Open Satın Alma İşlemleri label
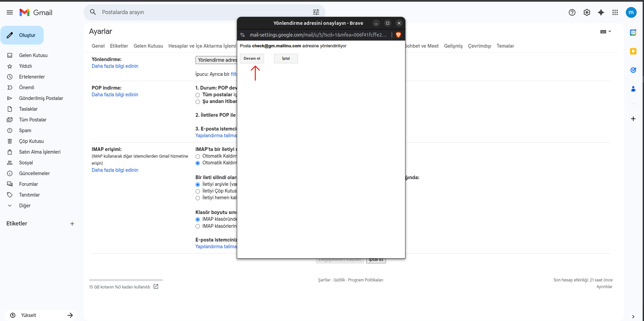Screen dimensions: 644x321 (40, 152)
